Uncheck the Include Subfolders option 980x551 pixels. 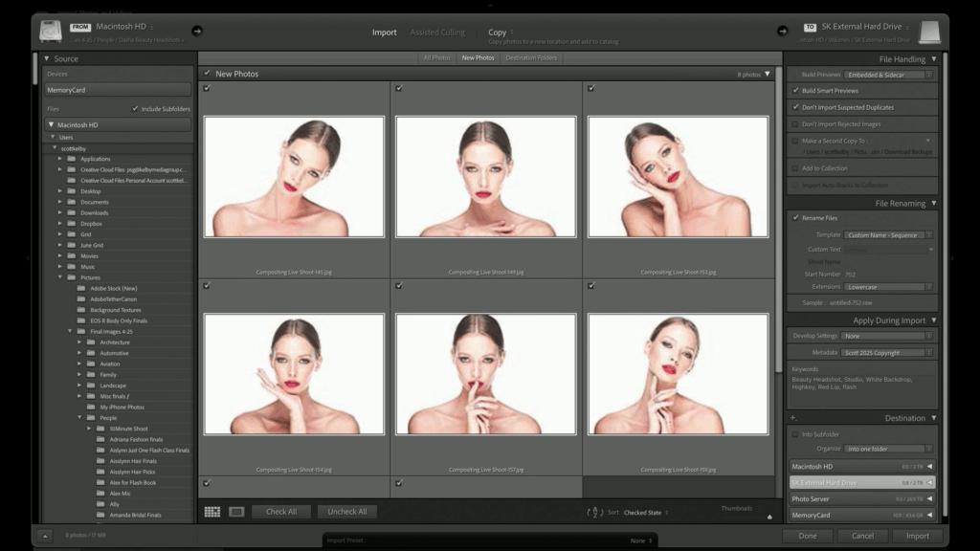[135, 109]
